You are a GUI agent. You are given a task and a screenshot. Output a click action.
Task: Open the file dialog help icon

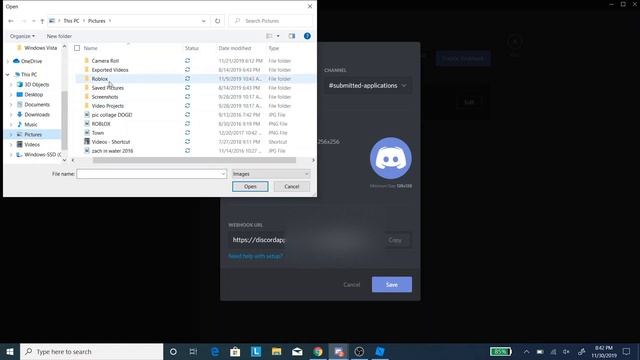tap(307, 36)
